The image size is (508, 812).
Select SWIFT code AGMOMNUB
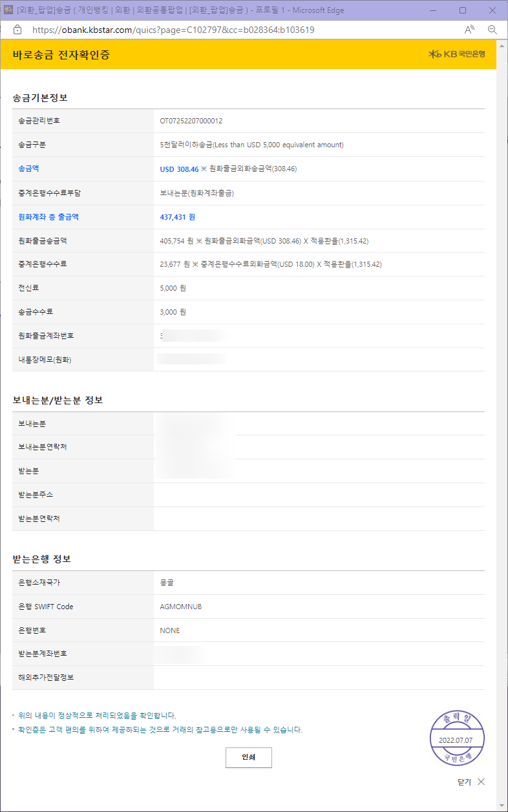coord(181,607)
